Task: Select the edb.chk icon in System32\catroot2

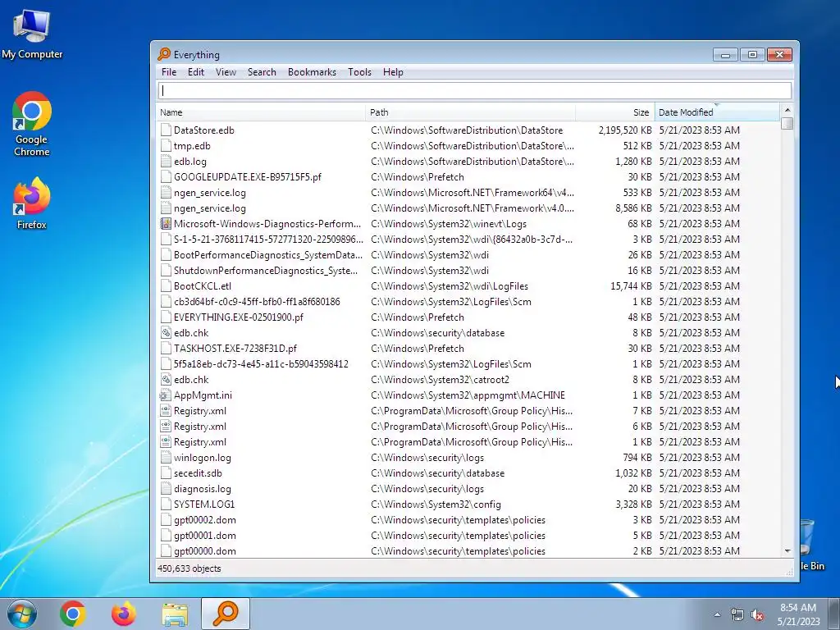Action: point(166,379)
